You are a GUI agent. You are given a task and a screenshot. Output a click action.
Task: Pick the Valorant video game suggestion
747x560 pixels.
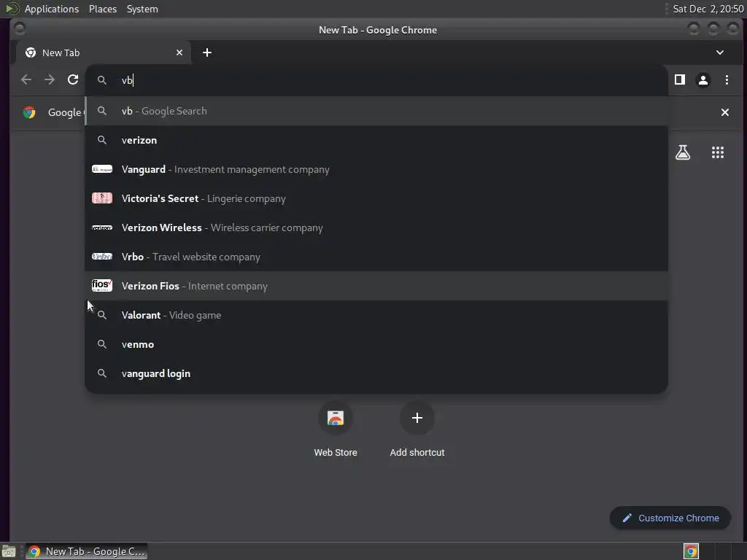click(x=376, y=315)
